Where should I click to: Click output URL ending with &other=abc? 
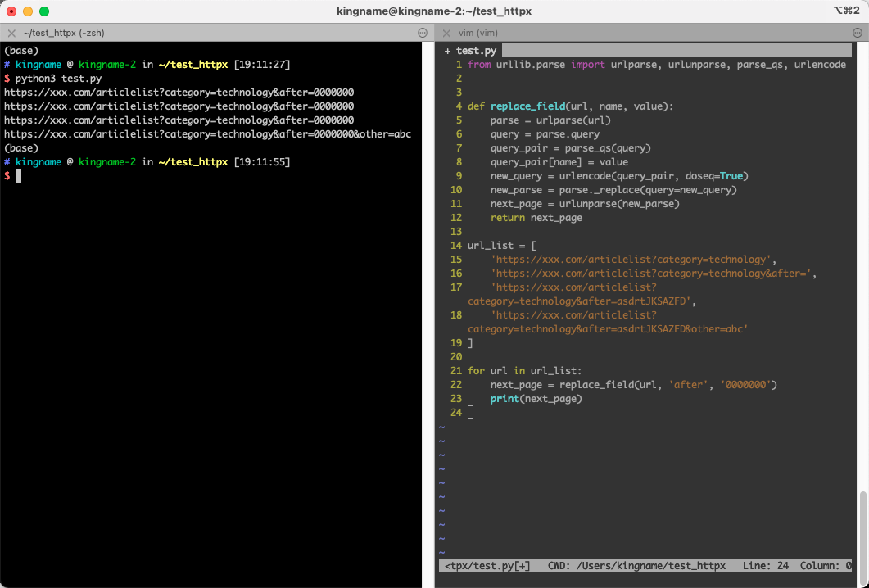207,134
